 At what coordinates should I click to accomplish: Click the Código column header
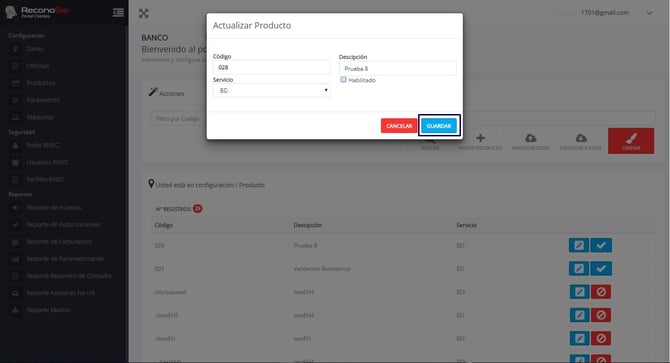tap(164, 225)
